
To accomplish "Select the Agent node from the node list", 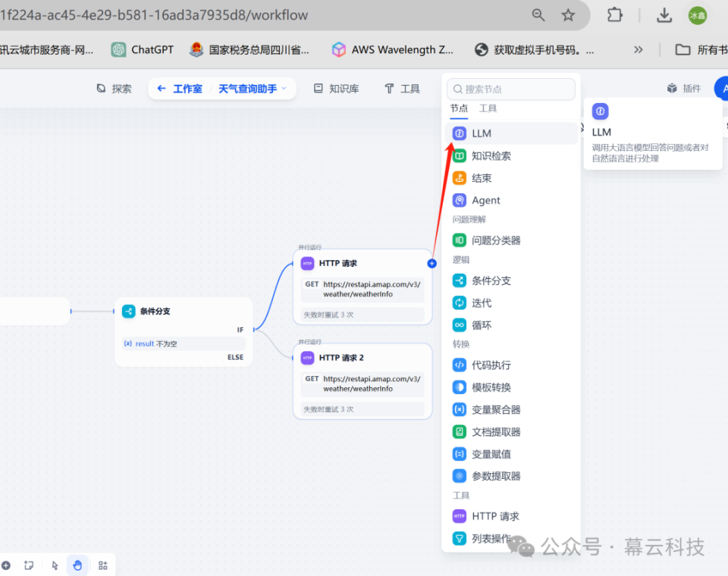I will point(484,200).
